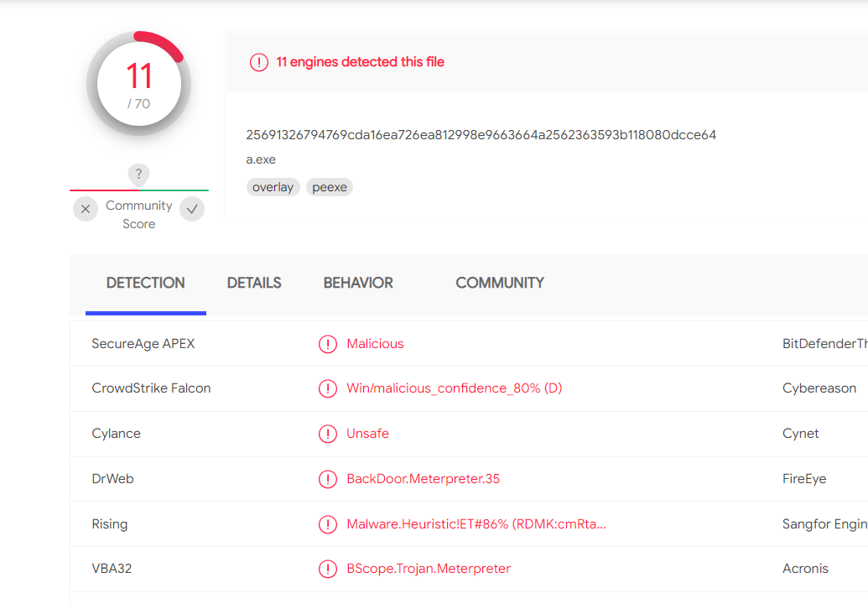The image size is (868, 604).
Task: Click the red-green community score bar
Action: [x=139, y=190]
